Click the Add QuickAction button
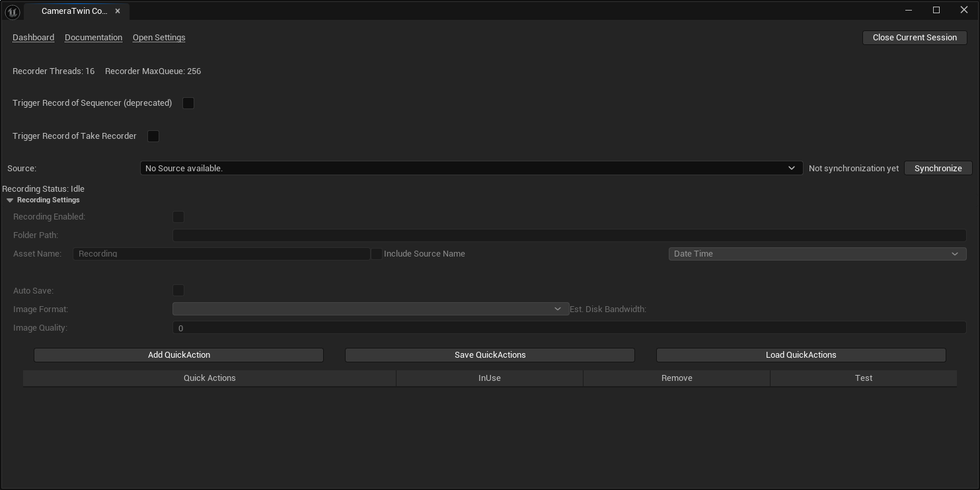This screenshot has width=980, height=490. click(178, 355)
